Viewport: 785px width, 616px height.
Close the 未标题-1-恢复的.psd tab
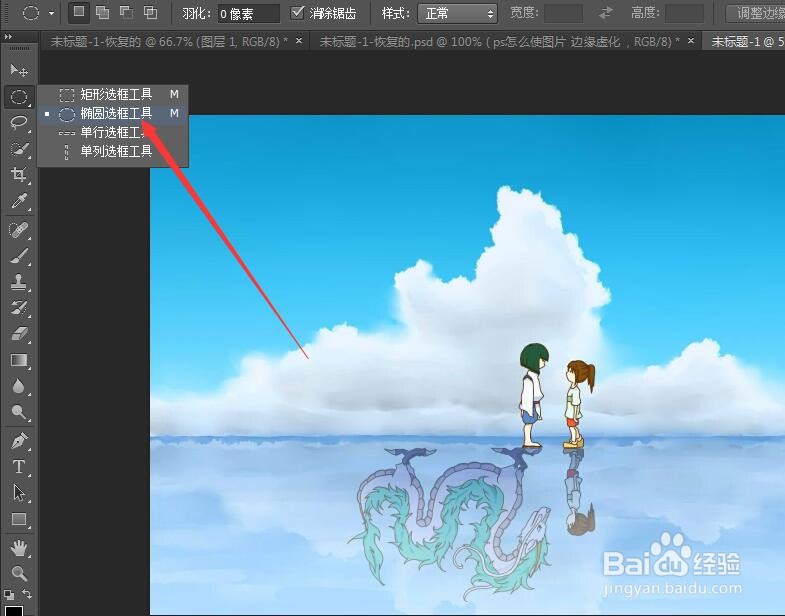pos(691,41)
